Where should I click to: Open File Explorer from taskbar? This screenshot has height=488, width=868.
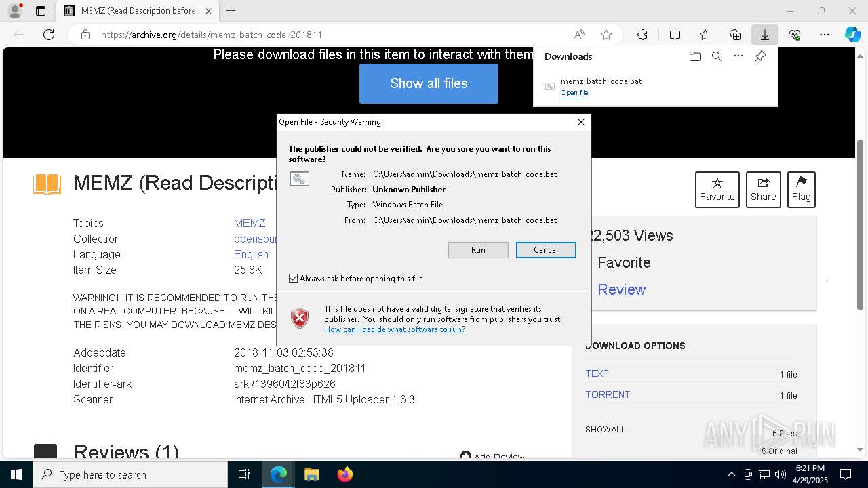tap(311, 474)
